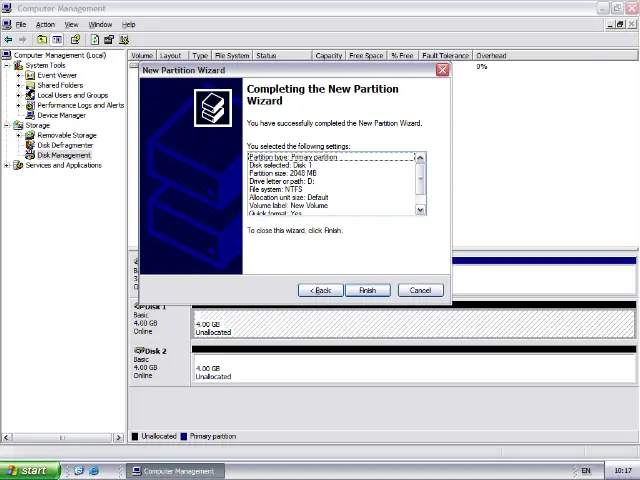Click the Storage tree icon

(x=18, y=125)
